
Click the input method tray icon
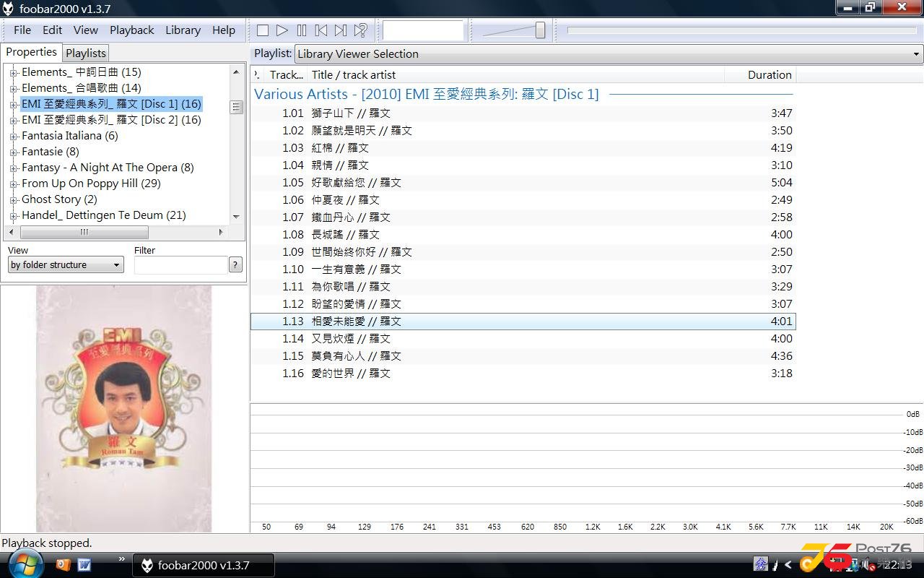pos(760,564)
